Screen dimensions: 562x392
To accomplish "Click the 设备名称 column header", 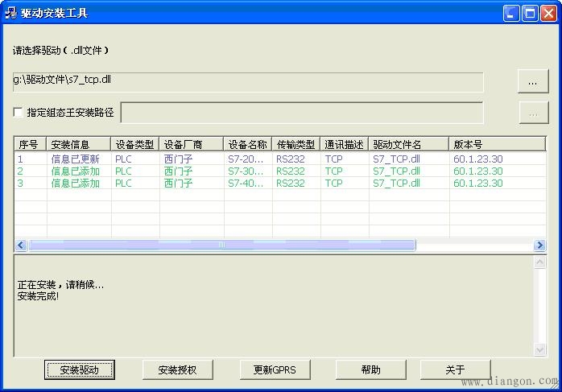I will pos(248,144).
